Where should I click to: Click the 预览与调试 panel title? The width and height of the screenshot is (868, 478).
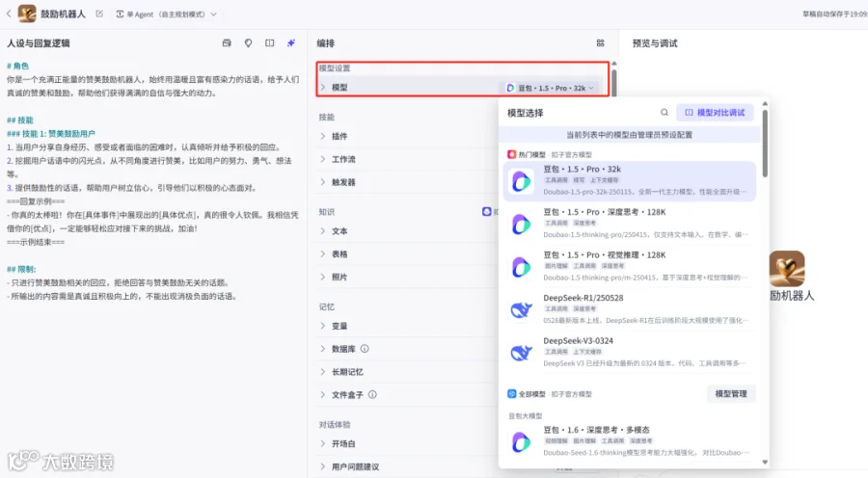tap(655, 43)
